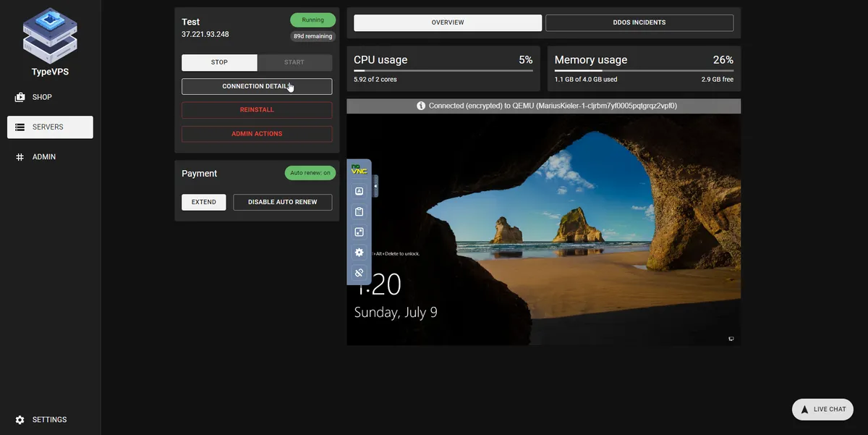The image size is (868, 435).
Task: Disable auto renew for the server
Action: (x=282, y=202)
